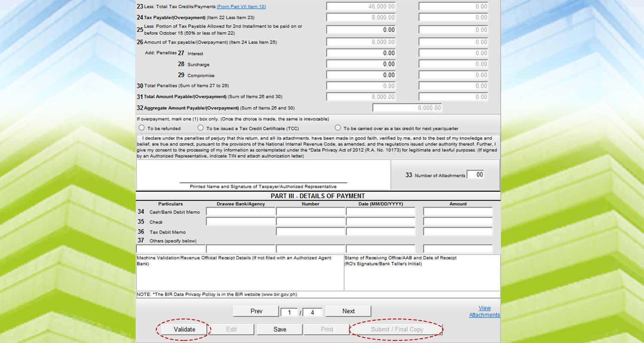
Task: Click the Stamp of Receiving Office/AAB box
Action: tap(422, 273)
